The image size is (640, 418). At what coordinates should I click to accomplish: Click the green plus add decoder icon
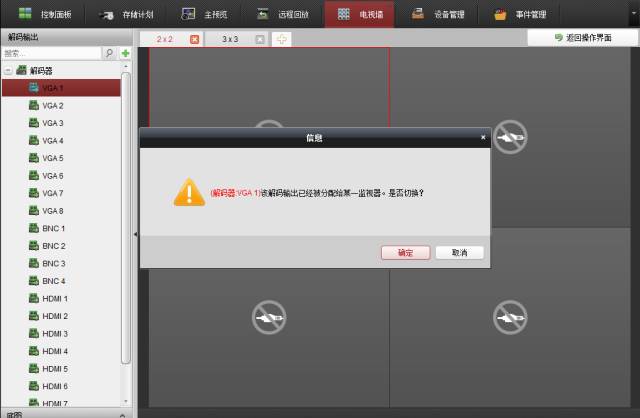coord(125,53)
